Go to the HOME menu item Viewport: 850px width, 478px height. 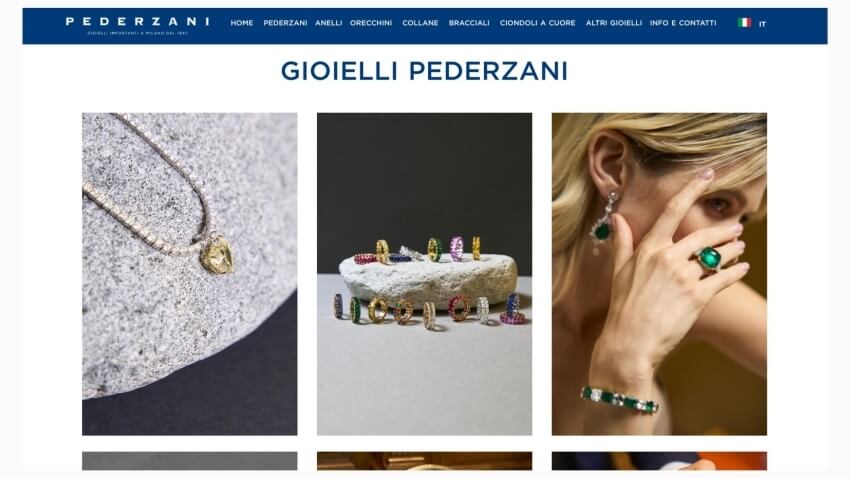(x=242, y=23)
